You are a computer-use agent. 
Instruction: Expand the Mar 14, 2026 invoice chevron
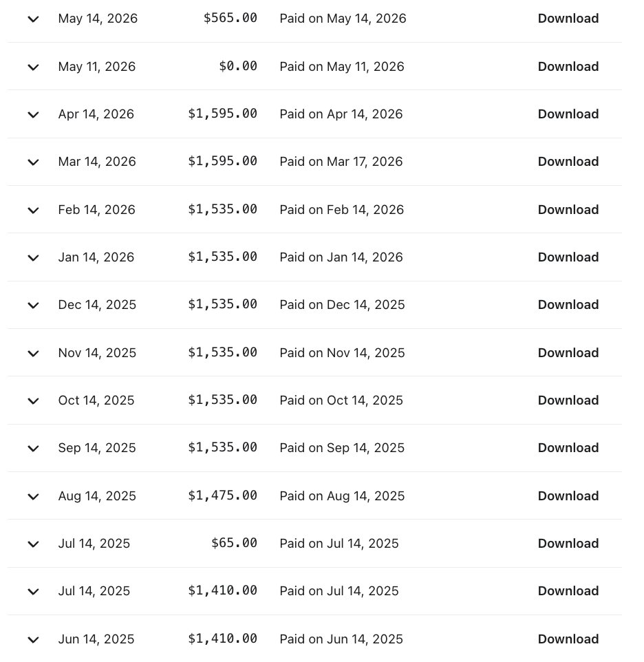[x=33, y=162]
